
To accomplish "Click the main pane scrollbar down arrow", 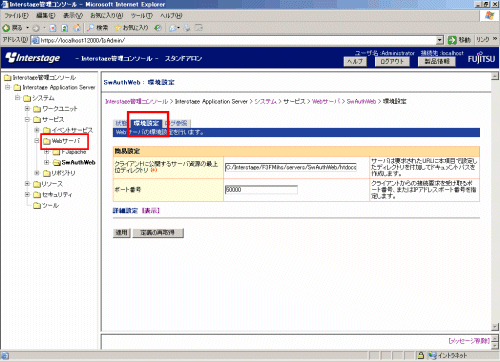I will [x=495, y=326].
